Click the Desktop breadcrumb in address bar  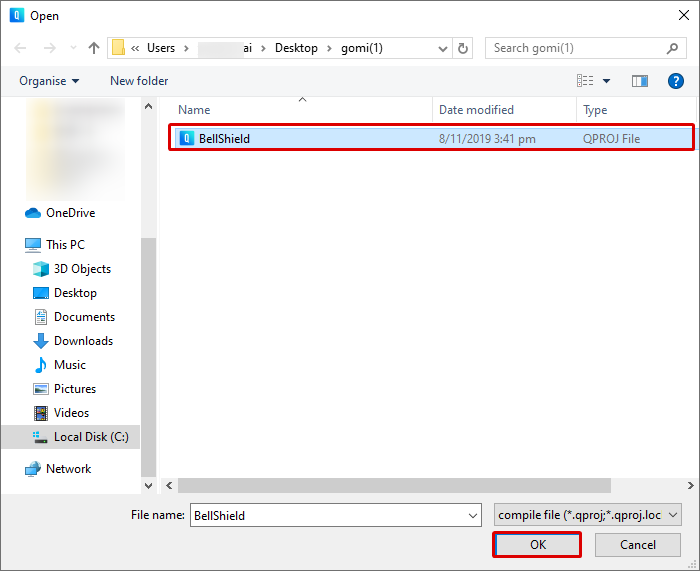(x=296, y=48)
